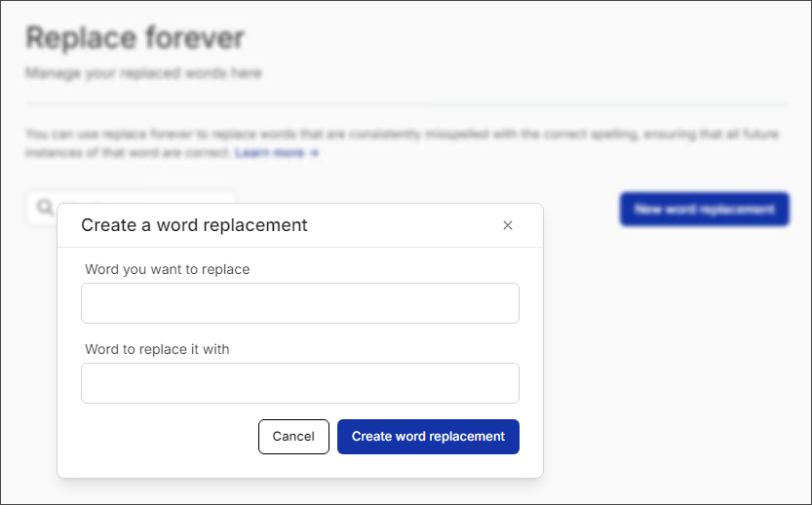Image resolution: width=812 pixels, height=505 pixels.
Task: Cancel the word replacement dialog
Action: [293, 437]
